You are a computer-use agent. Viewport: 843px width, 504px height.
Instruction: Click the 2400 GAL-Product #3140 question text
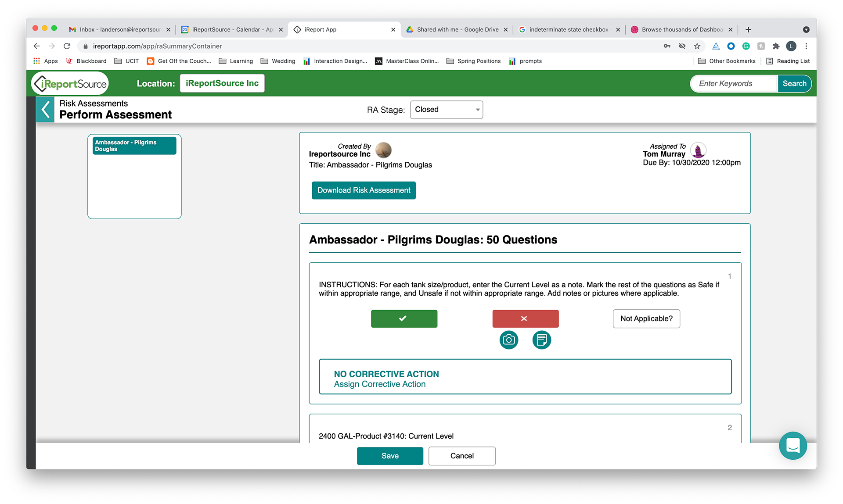point(386,436)
